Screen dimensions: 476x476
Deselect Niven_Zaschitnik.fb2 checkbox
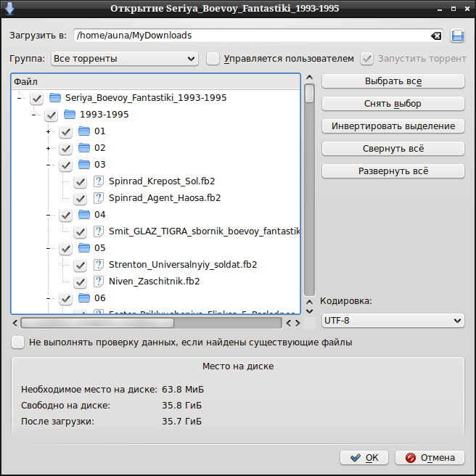[x=80, y=282]
